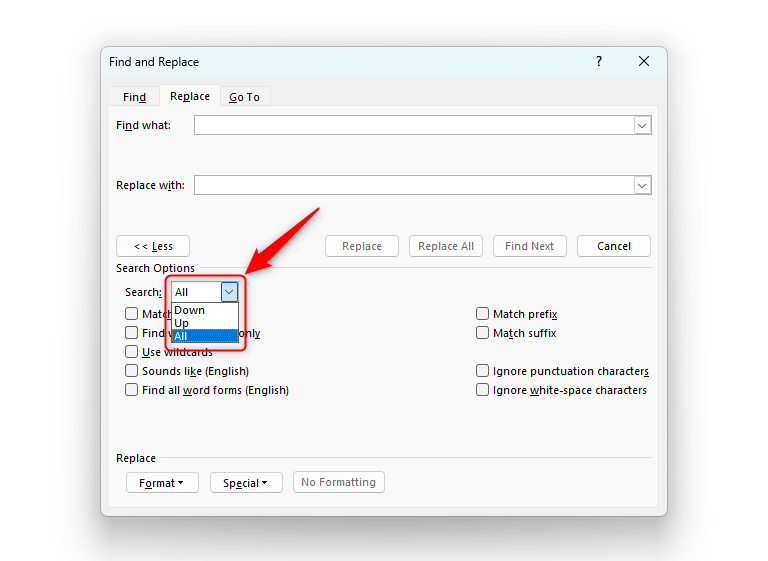This screenshot has height=561, width=768.
Task: Enable Match prefix checkbox
Action: (x=482, y=314)
